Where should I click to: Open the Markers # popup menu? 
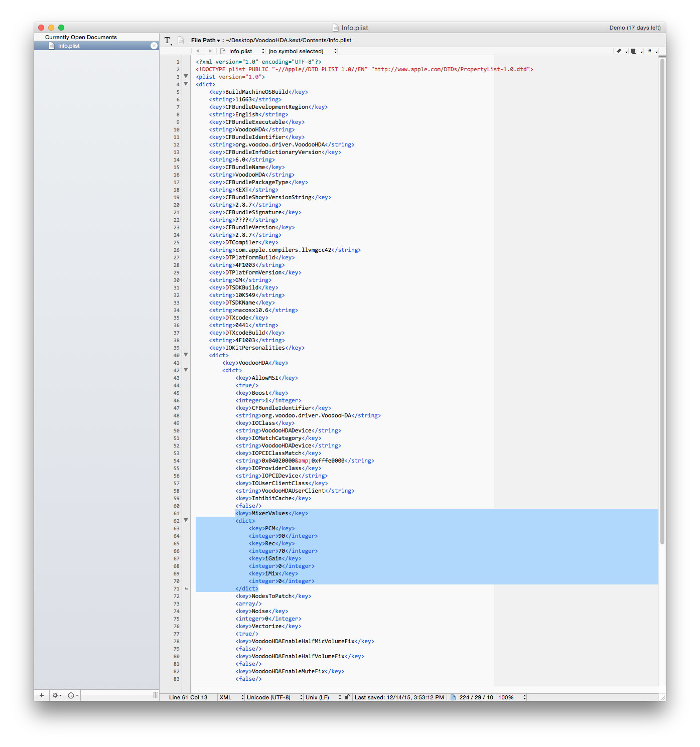pos(652,51)
